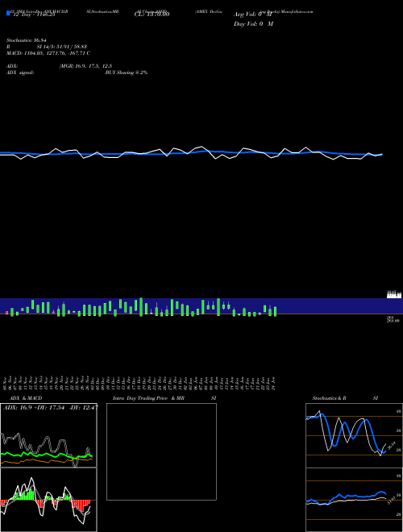
Task: Click the Stochastics: 36.84 reading
Action: tap(26, 40)
